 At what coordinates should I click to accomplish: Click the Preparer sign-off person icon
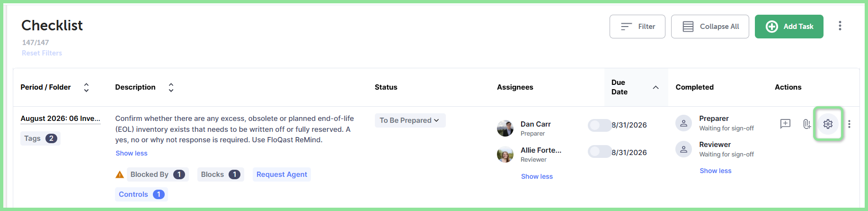683,123
